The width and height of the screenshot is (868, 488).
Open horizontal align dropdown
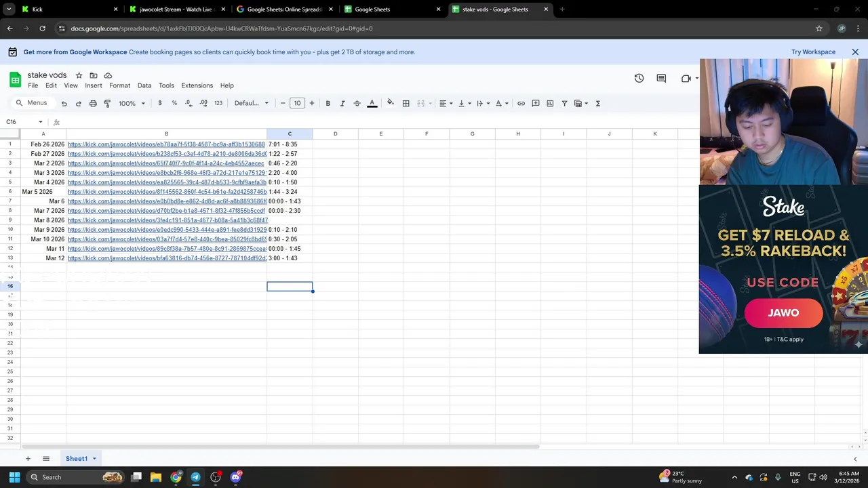[x=446, y=104]
